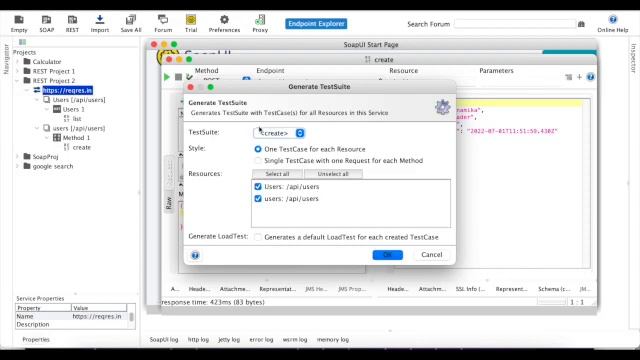Click the Service Properties scrollbar

(x=131, y=317)
